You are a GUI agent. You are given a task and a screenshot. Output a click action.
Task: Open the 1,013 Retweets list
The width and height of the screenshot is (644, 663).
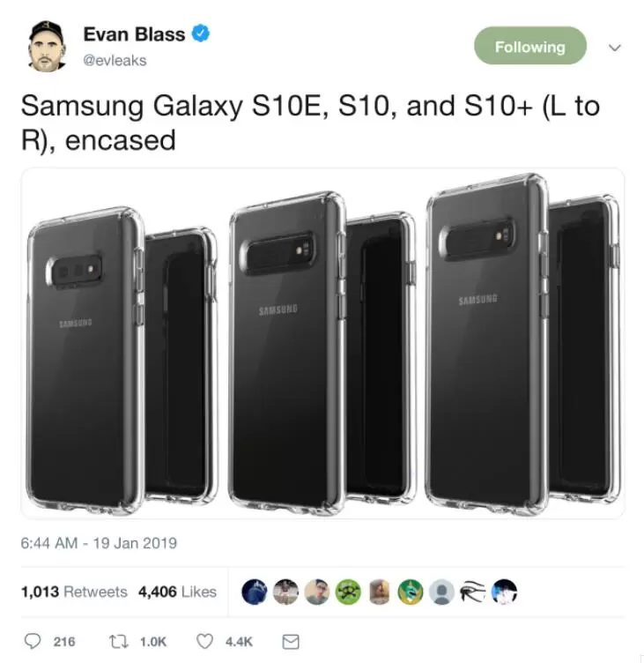pos(74,592)
